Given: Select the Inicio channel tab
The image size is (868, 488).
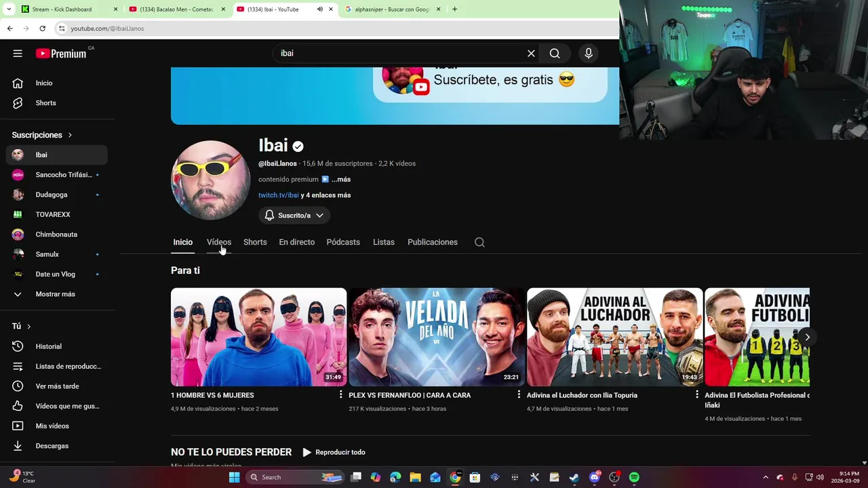Looking at the screenshot, I should (182, 242).
